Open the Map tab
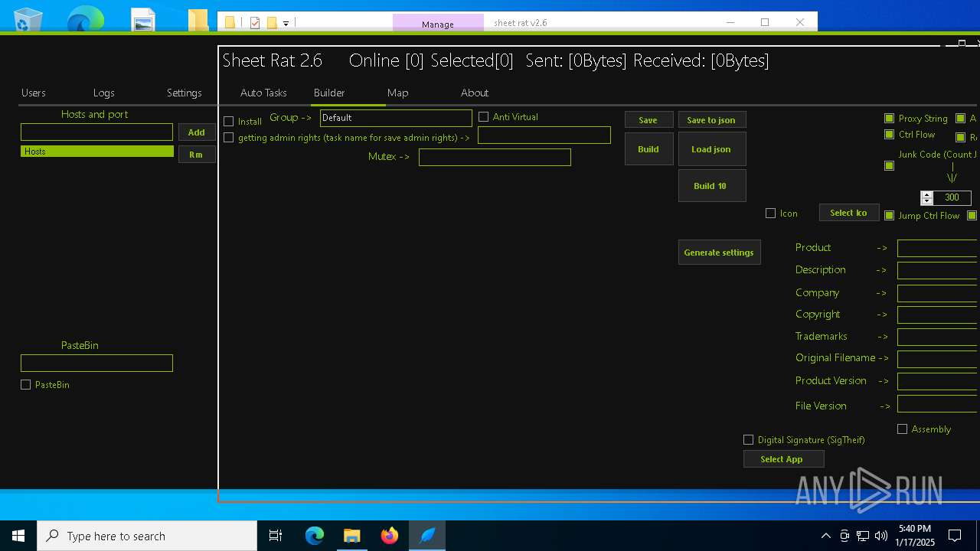Screen dimensions: 980x551 [398, 93]
